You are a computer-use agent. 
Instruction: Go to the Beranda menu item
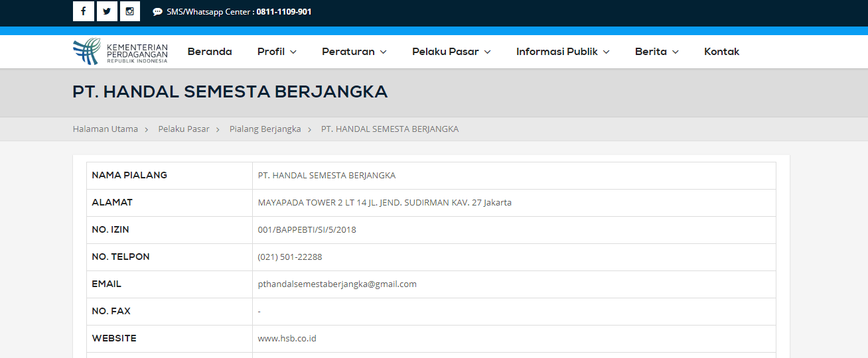point(210,52)
